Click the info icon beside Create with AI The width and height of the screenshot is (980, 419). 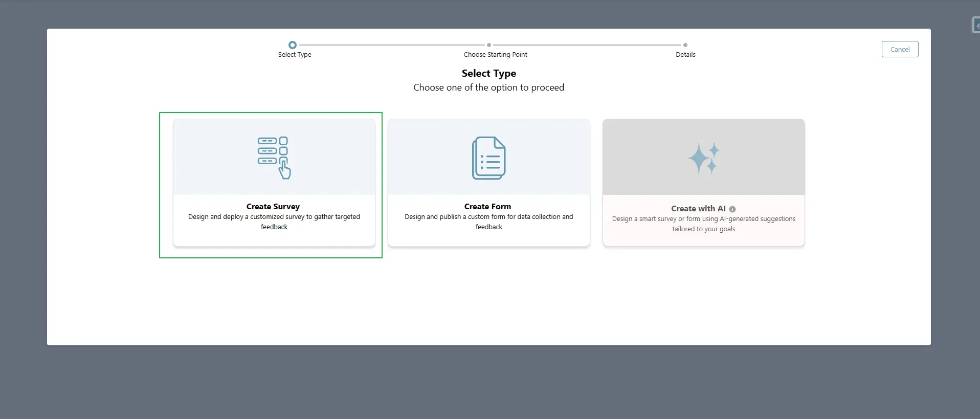click(732, 209)
